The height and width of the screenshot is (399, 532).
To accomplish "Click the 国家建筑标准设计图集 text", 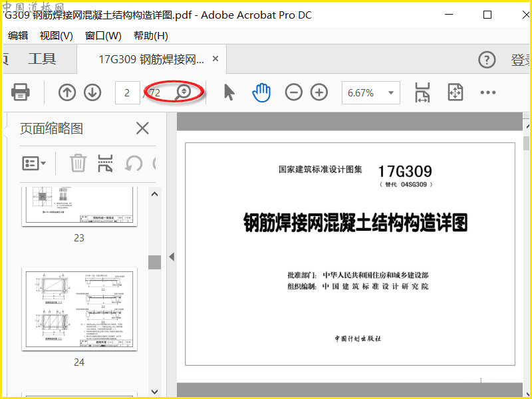I will (321, 170).
